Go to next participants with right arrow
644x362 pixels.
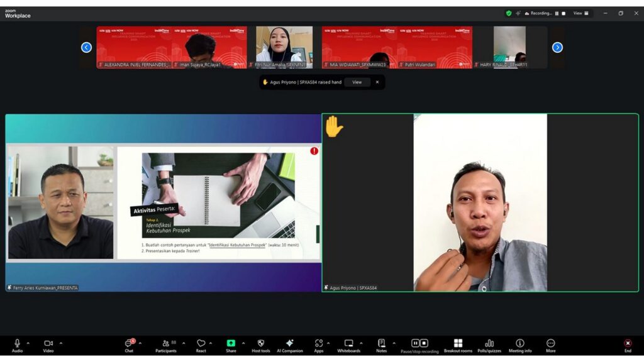point(557,48)
